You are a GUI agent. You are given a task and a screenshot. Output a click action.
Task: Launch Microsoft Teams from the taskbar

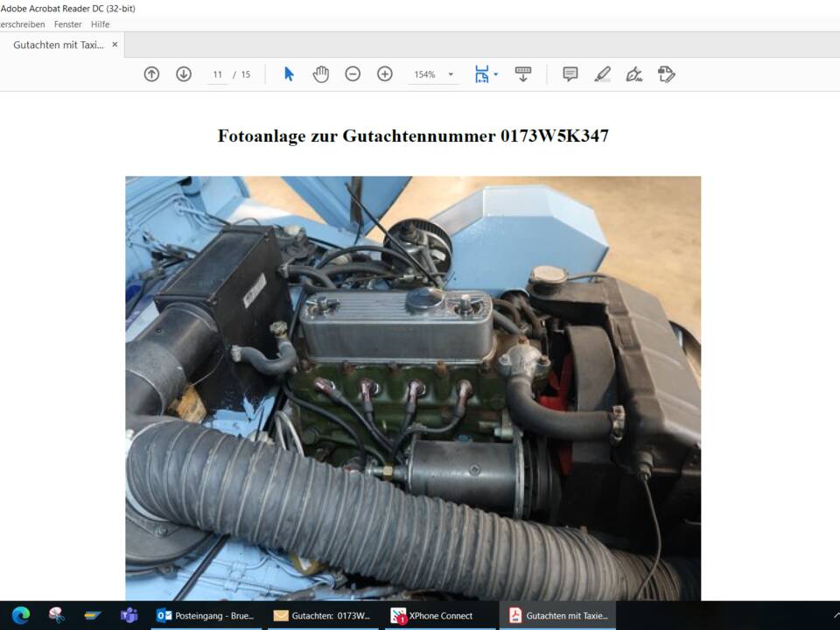(x=129, y=615)
